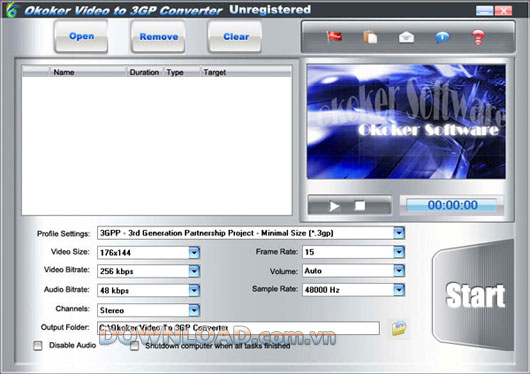
Task: Expand the Channels dropdown
Action: pos(194,310)
